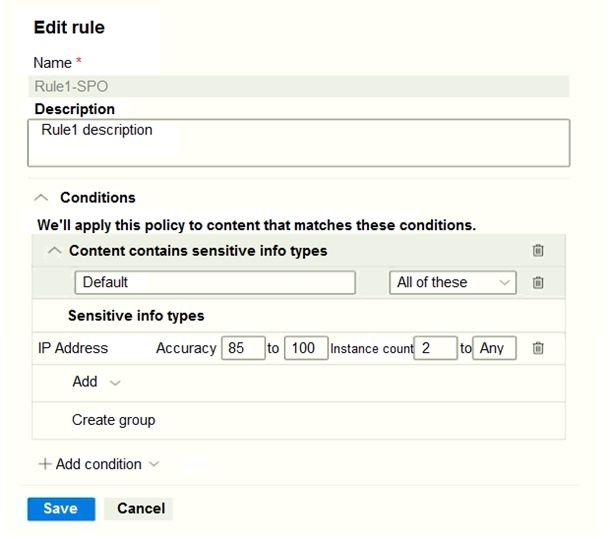Click the plus icon beside Add condition
610x539 pixels.
(x=45, y=464)
